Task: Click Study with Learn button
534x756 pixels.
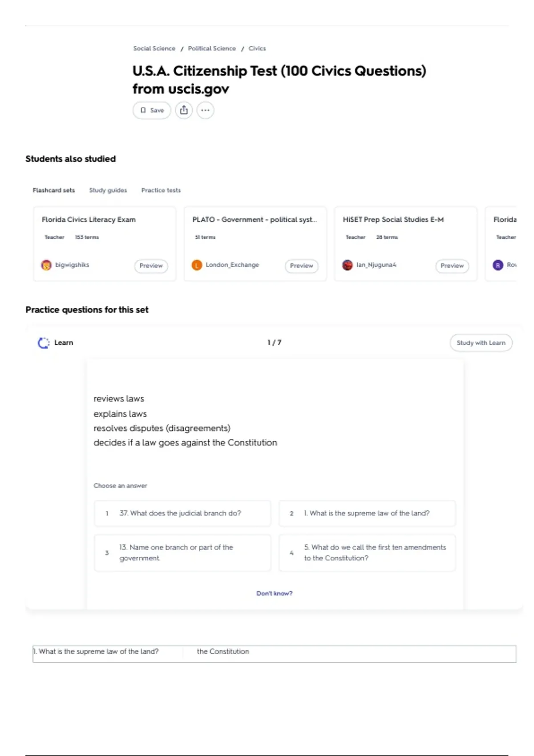Action: 481,343
